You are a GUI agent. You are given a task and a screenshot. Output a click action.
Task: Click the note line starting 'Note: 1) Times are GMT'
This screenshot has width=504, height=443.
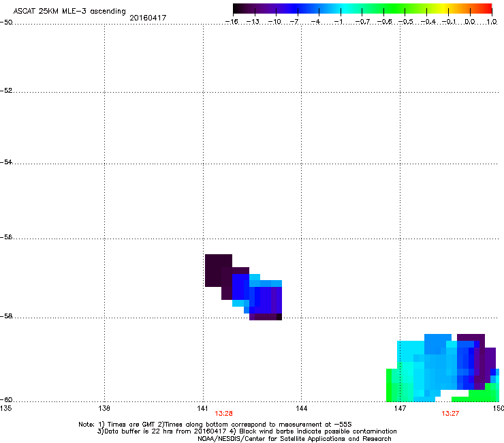215,425
